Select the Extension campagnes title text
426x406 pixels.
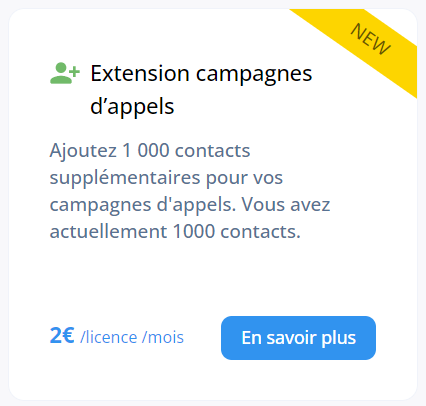(201, 73)
